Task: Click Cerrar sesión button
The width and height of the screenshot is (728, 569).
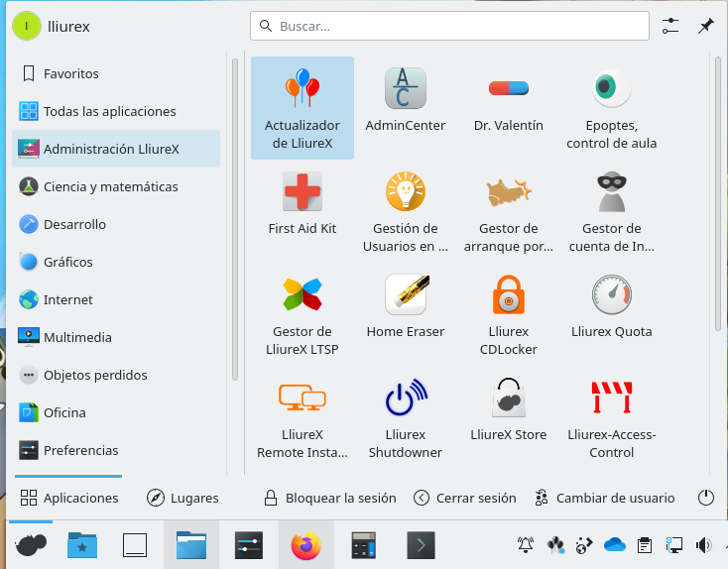Action: pos(465,498)
